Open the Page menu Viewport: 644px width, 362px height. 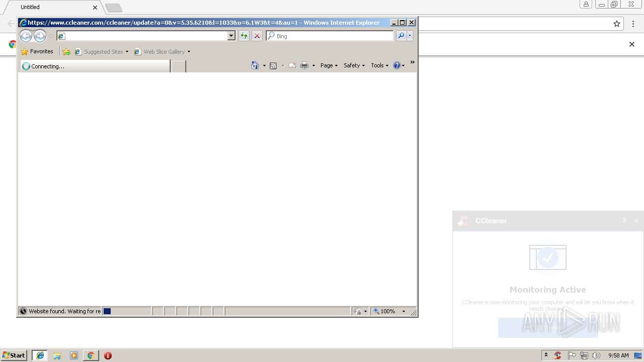point(329,65)
